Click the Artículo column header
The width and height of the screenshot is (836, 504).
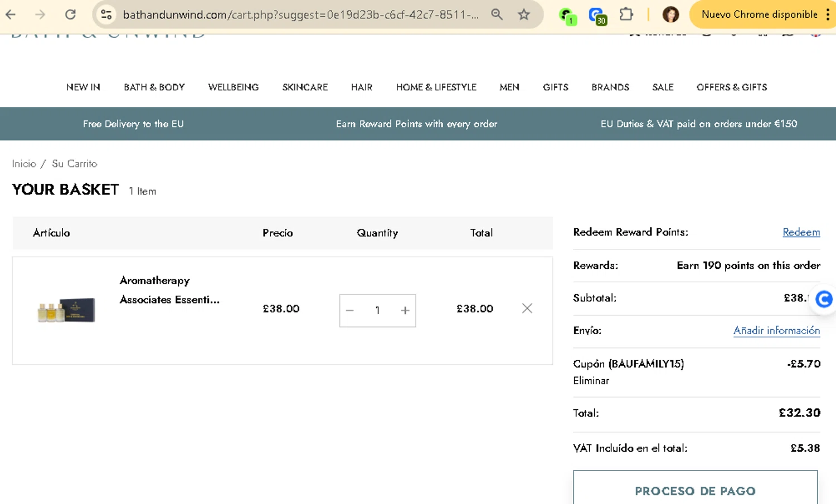pyautogui.click(x=51, y=233)
